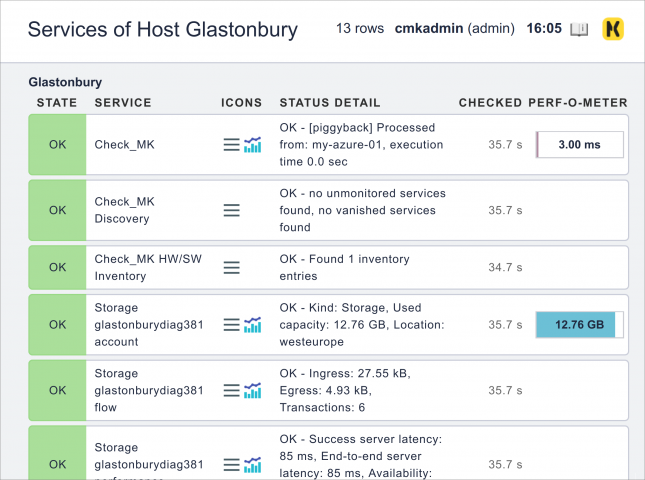Viewport: 645px width, 480px height.
Task: Show graphs for Storage glastonburydiag381 account
Action: pyautogui.click(x=253, y=325)
